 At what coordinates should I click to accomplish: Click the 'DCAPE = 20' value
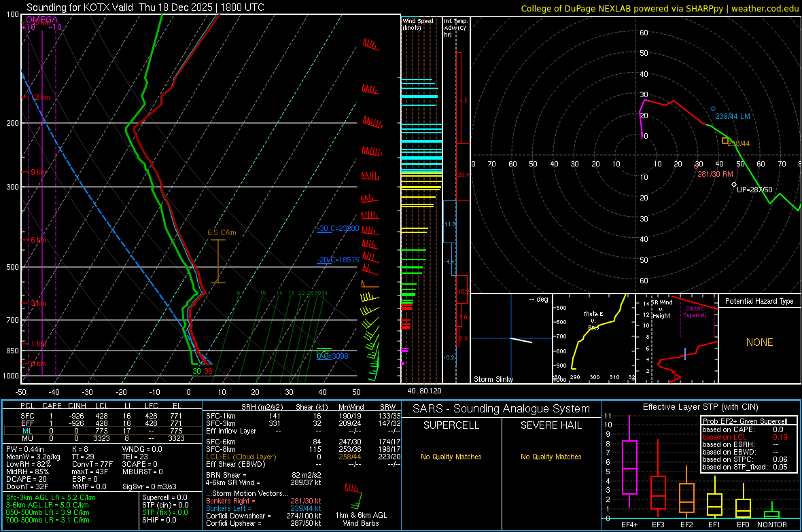[x=27, y=479]
